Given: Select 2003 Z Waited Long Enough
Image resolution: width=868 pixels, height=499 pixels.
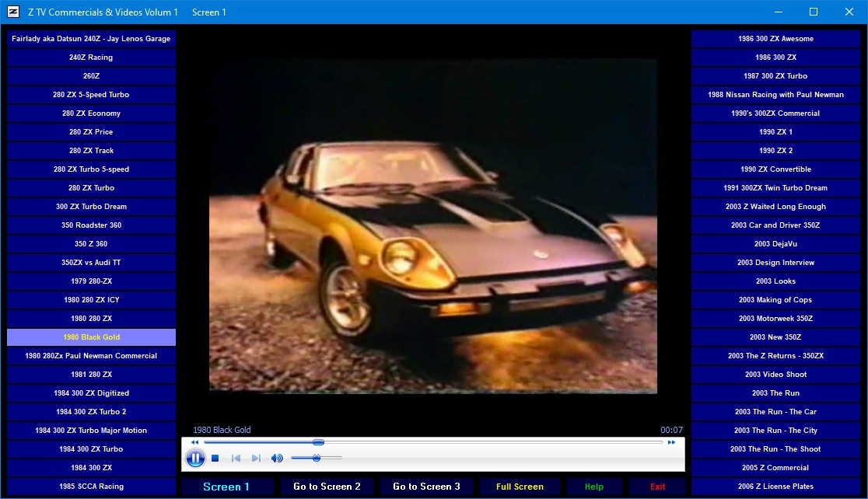Looking at the screenshot, I should tap(775, 206).
